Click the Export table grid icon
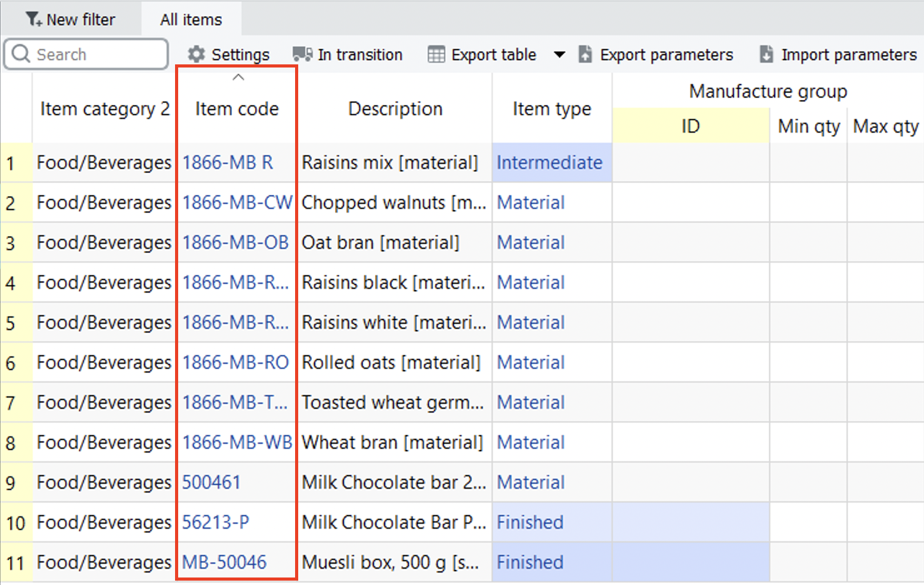The height and width of the screenshot is (585, 924). tap(436, 54)
